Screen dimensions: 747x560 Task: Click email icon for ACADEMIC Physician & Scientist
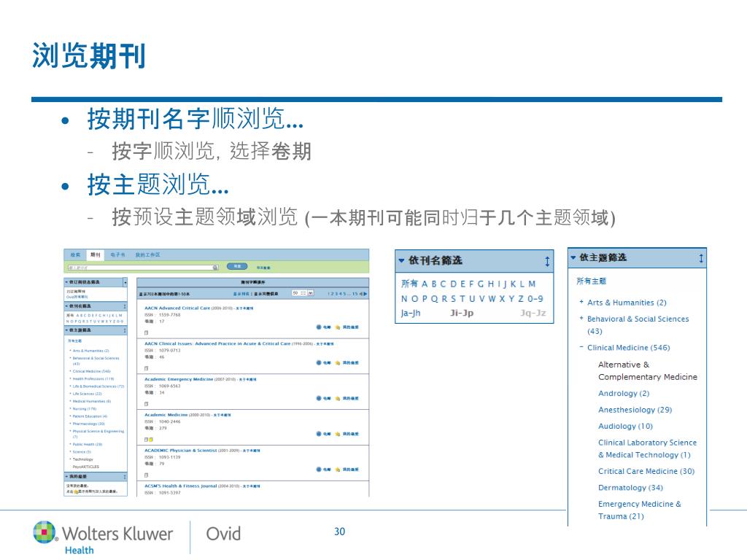coord(319,470)
